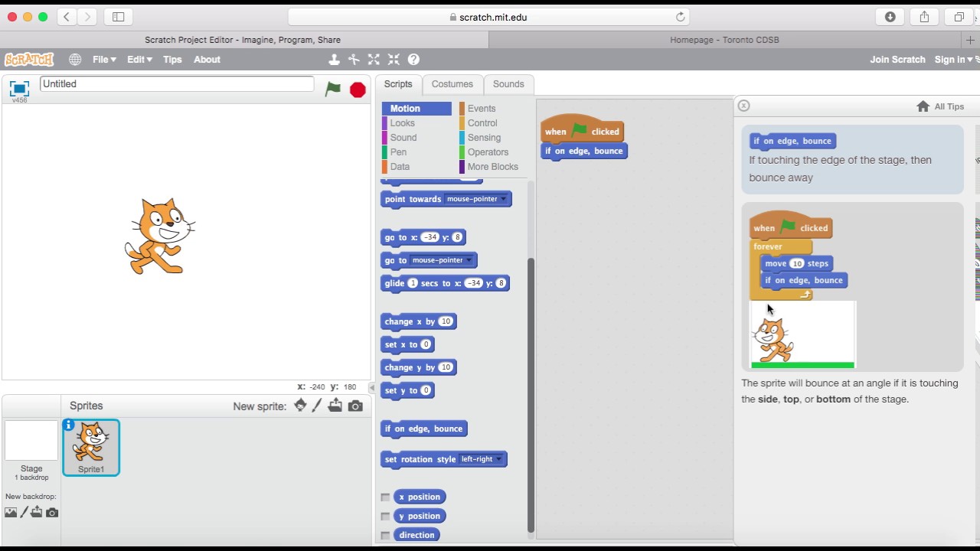
Task: Choose new backdrop from library
Action: (11, 512)
